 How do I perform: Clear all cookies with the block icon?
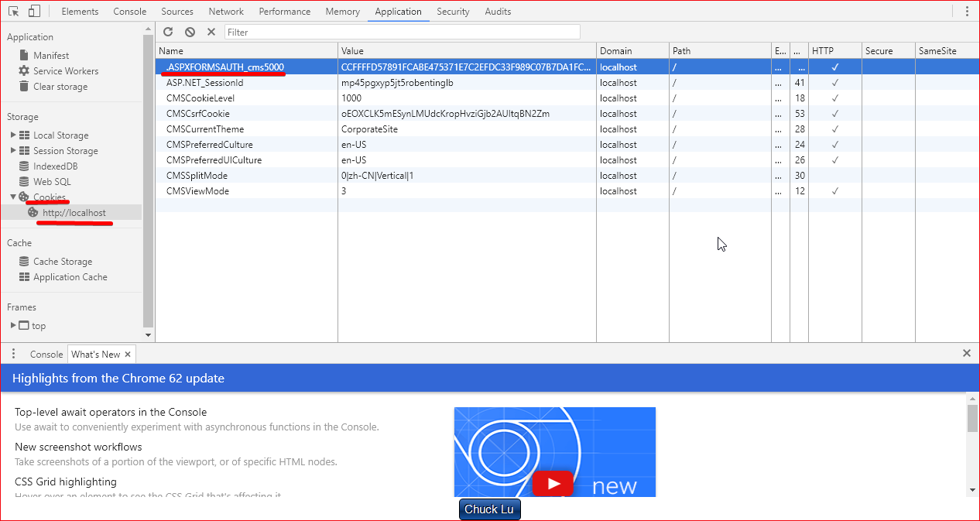[190, 32]
